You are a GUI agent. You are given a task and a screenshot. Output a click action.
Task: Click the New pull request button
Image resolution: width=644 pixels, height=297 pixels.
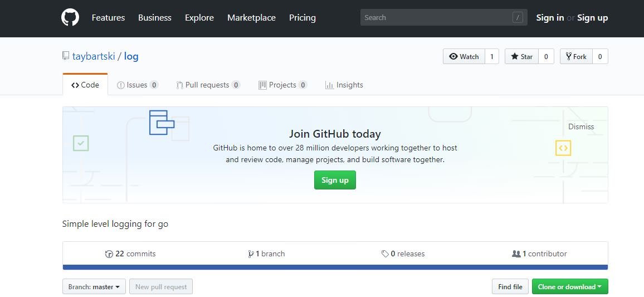161,287
